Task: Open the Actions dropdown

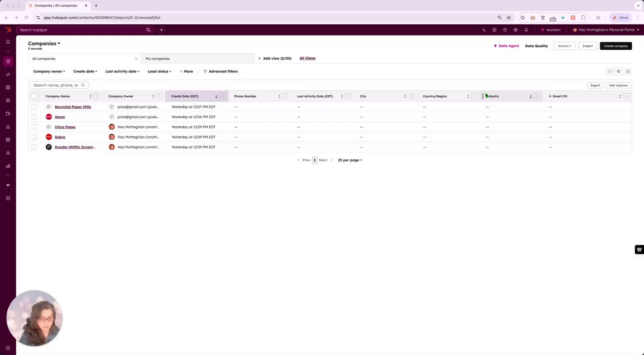Action: coord(565,46)
